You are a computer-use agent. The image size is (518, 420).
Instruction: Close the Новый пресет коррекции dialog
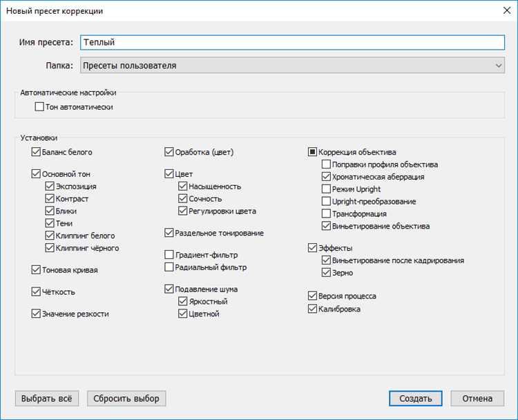click(x=507, y=10)
